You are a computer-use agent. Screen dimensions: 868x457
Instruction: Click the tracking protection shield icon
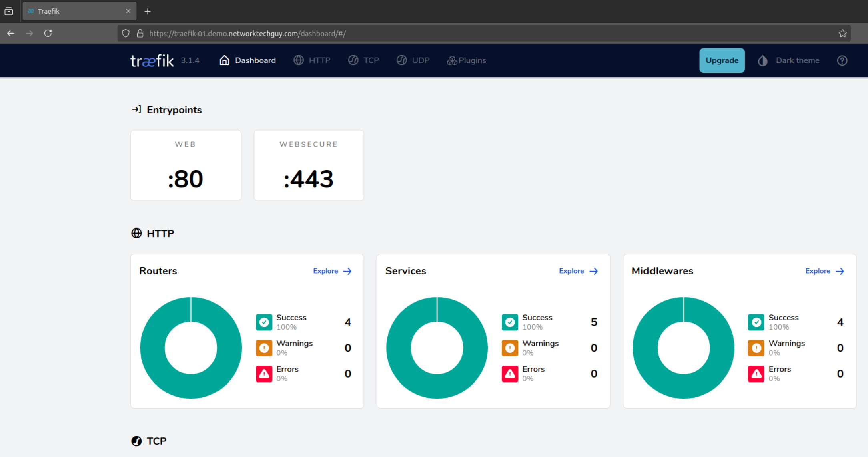pos(126,34)
